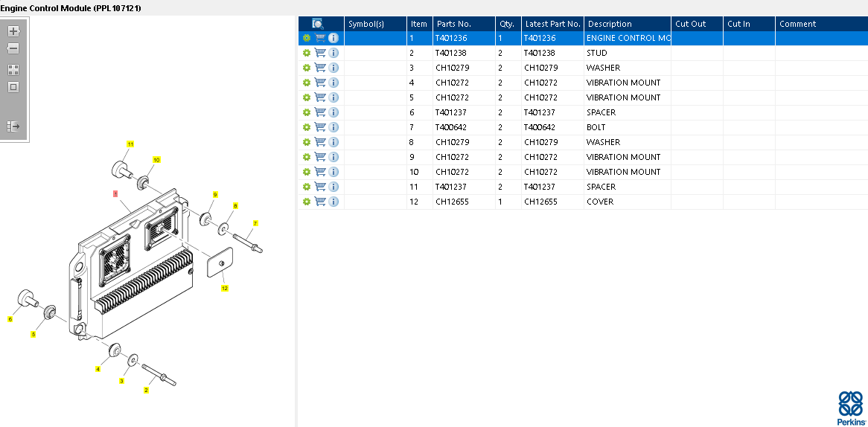
Task: Click callout label 7 on the diagram
Action: 255,223
